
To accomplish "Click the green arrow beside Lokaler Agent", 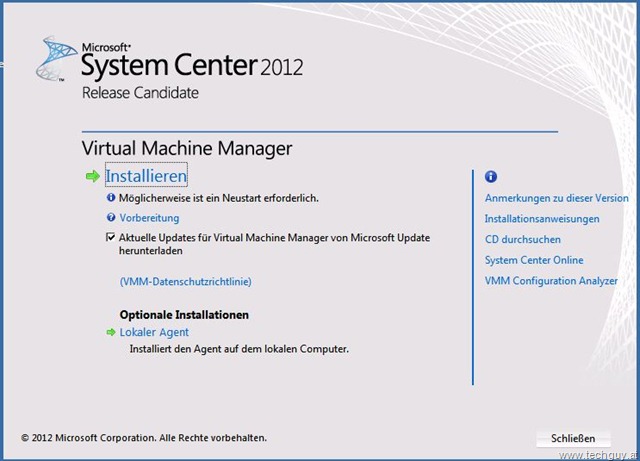I will pyautogui.click(x=111, y=332).
